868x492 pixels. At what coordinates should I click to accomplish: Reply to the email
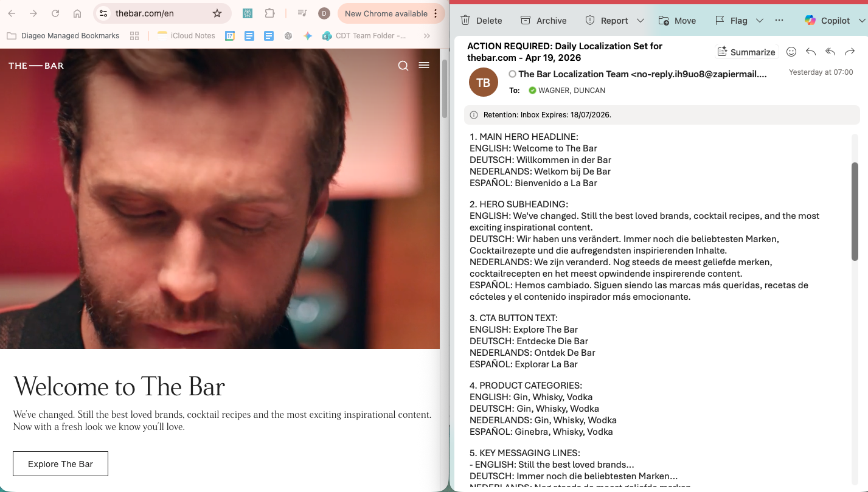coord(811,52)
